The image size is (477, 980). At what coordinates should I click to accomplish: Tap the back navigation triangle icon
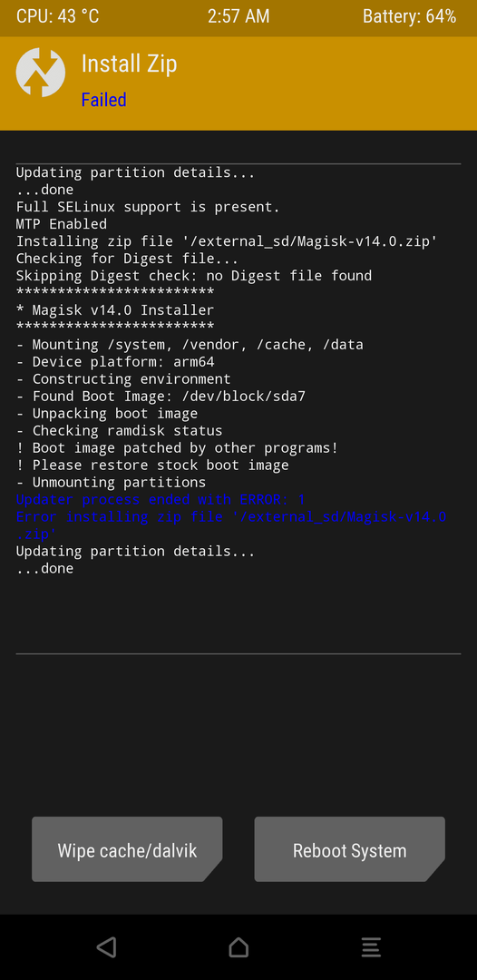(107, 946)
